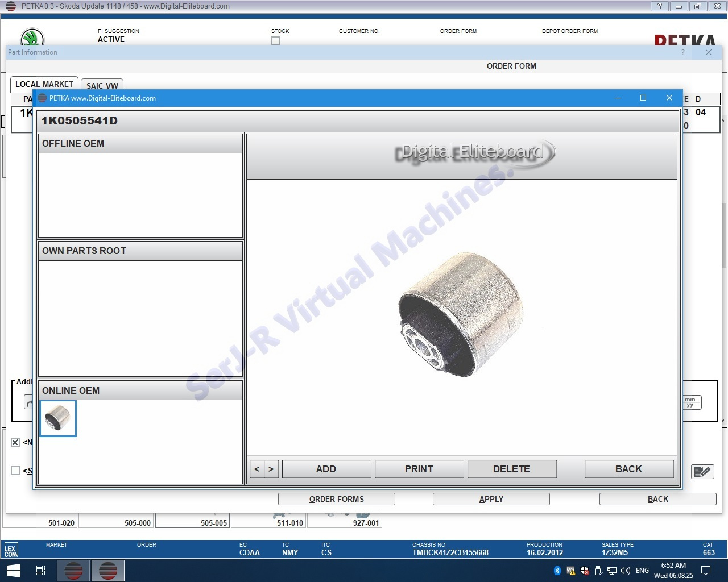Select the ONLINE OEM bushing thumbnail
The image size is (728, 582).
coord(58,418)
